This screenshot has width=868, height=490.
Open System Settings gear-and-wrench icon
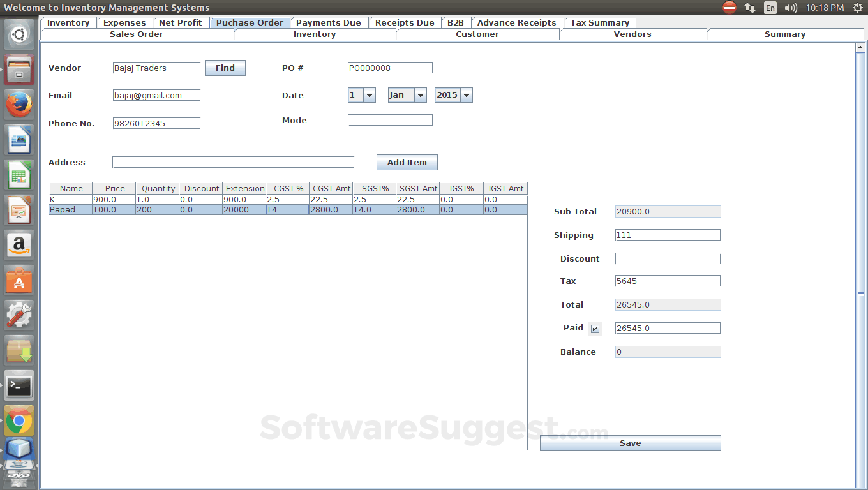pos(19,315)
